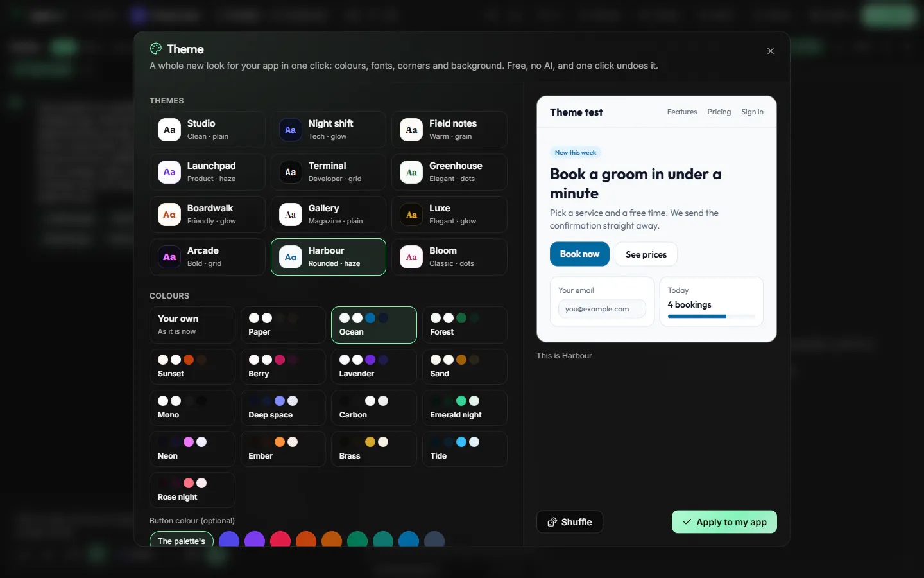Click the Aa icon on Launchpad theme
This screenshot has height=578, width=924.
pyautogui.click(x=169, y=172)
